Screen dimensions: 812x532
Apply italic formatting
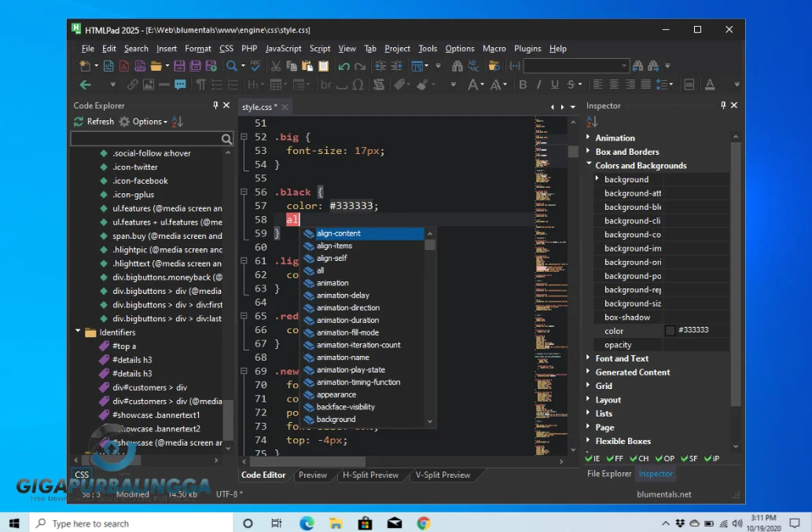pyautogui.click(x=538, y=84)
